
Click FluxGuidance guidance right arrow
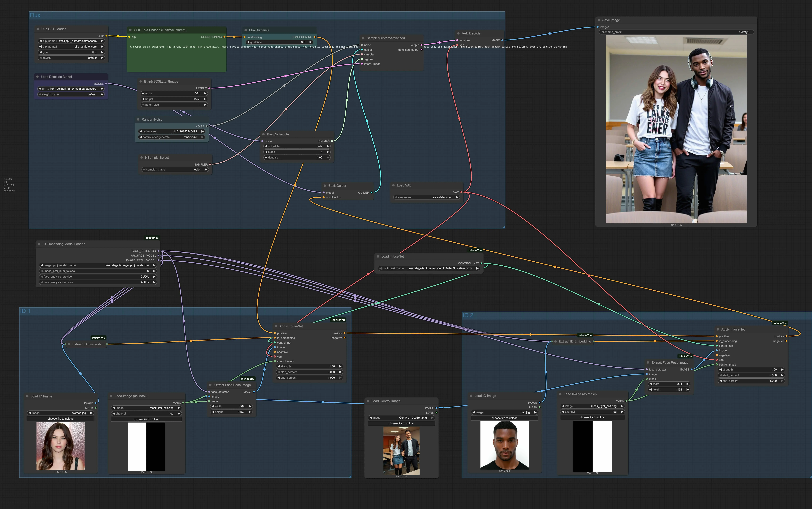pyautogui.click(x=311, y=42)
